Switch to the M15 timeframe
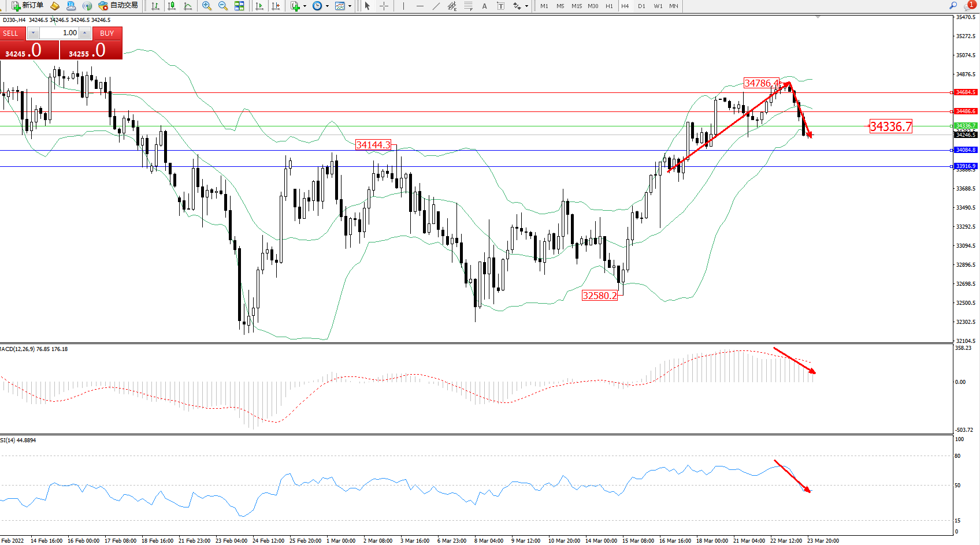Screen dimensions: 980x545 577,6
